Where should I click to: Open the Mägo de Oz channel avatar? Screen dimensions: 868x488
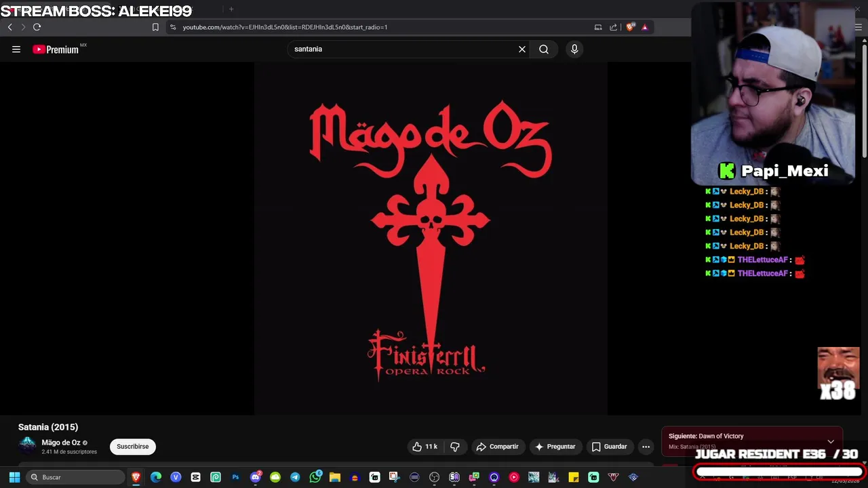pyautogui.click(x=27, y=446)
